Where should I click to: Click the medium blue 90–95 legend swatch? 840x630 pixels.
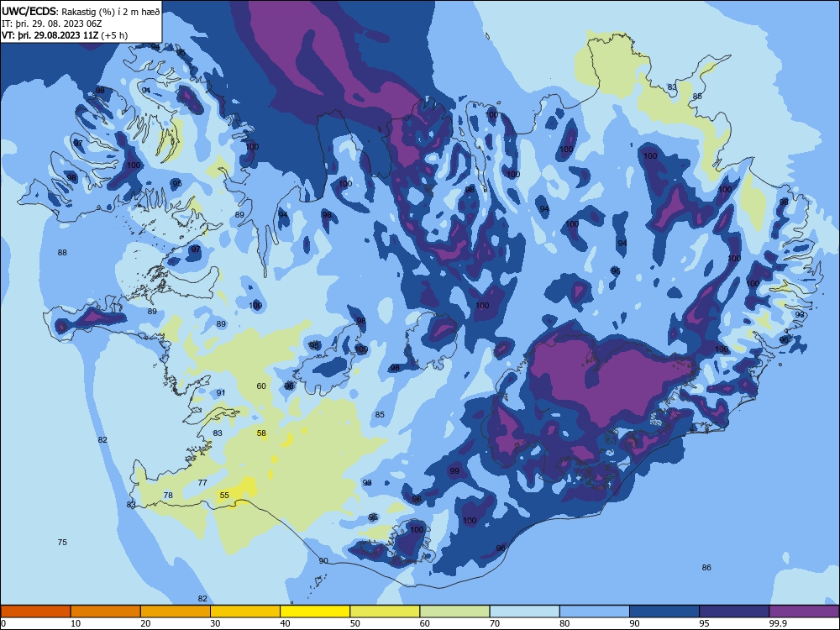664,612
